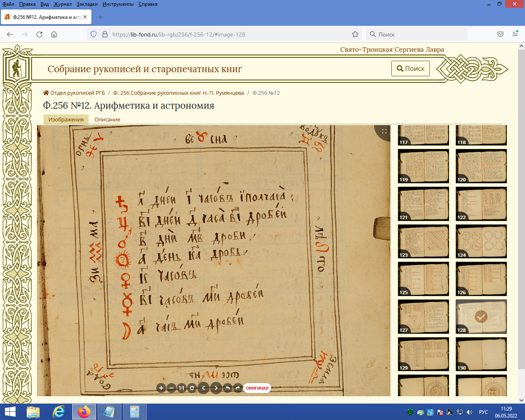The image size is (525, 420).
Task: Open the Firefox application menu
Action: pos(515,34)
